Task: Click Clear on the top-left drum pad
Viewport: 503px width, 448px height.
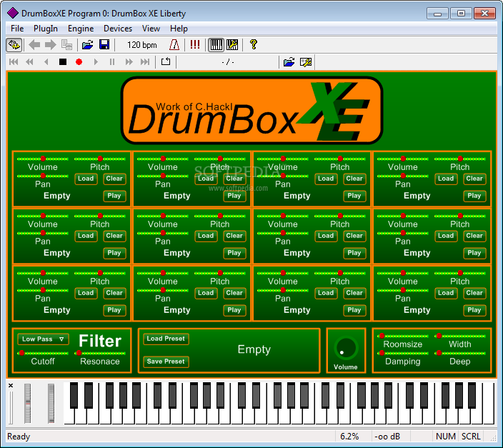Action: point(114,179)
